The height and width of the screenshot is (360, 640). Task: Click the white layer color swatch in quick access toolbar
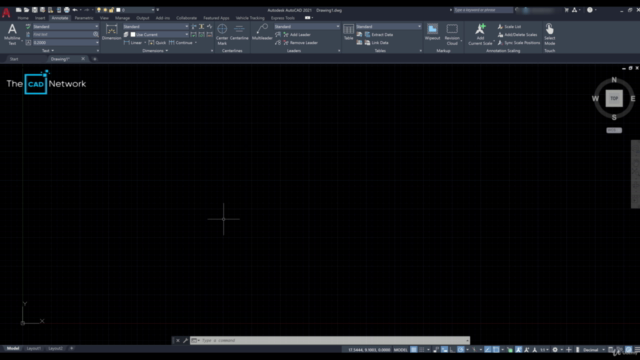coord(118,10)
